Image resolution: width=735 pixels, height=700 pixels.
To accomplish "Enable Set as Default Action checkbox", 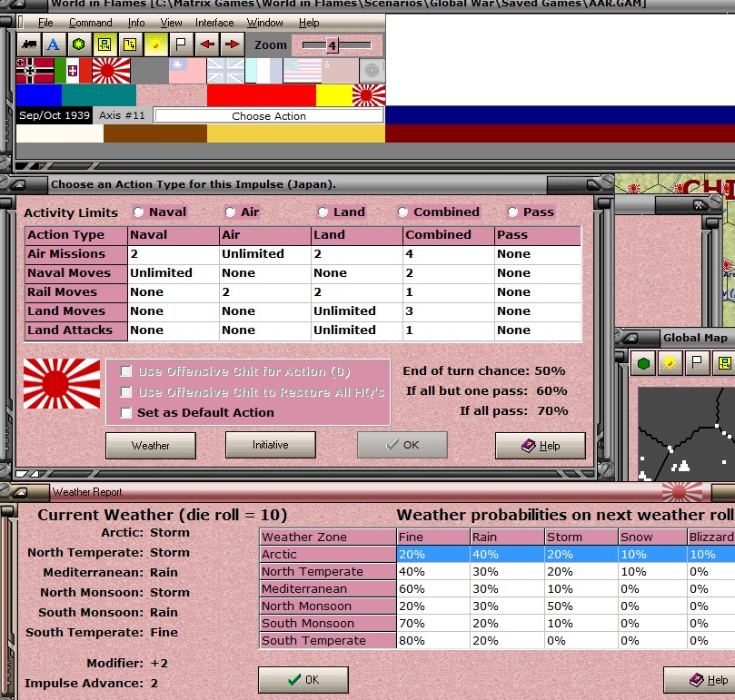I will click(x=125, y=413).
